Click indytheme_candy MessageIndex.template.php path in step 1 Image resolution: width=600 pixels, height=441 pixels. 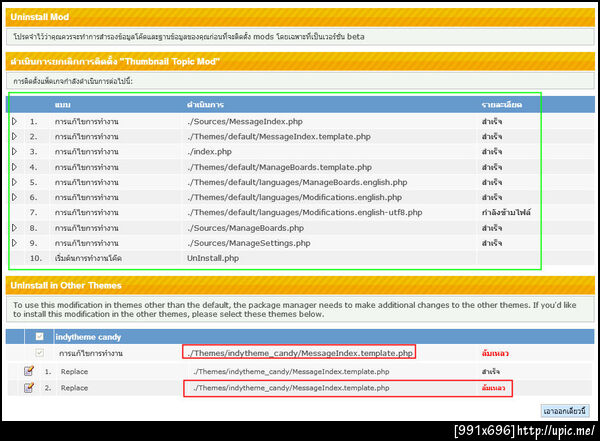point(291,371)
